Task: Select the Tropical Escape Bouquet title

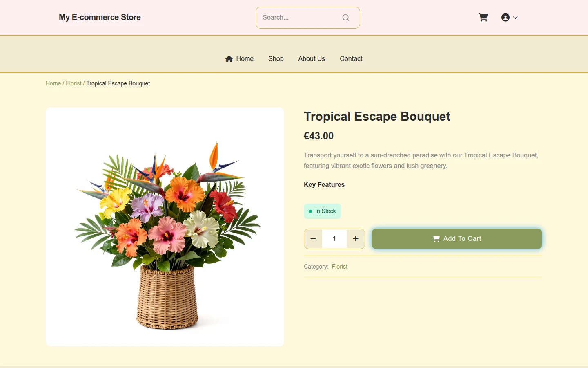Action: click(x=377, y=117)
